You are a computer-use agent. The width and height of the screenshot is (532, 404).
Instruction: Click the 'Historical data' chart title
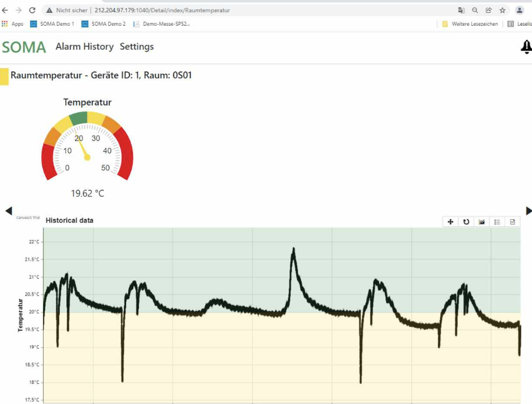(x=70, y=220)
